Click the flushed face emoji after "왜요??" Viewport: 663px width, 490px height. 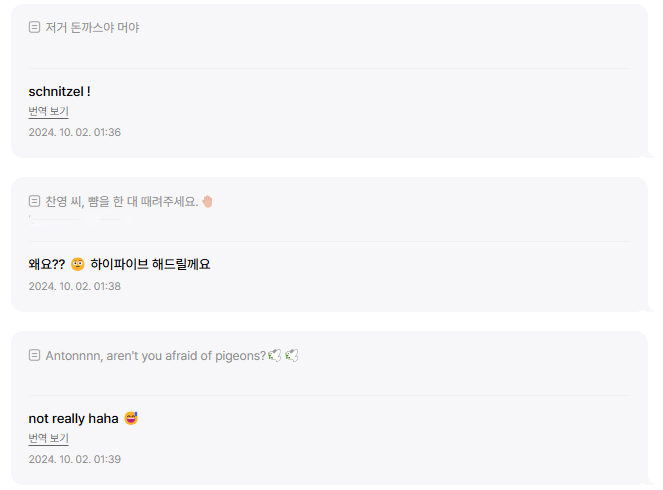pos(78,265)
